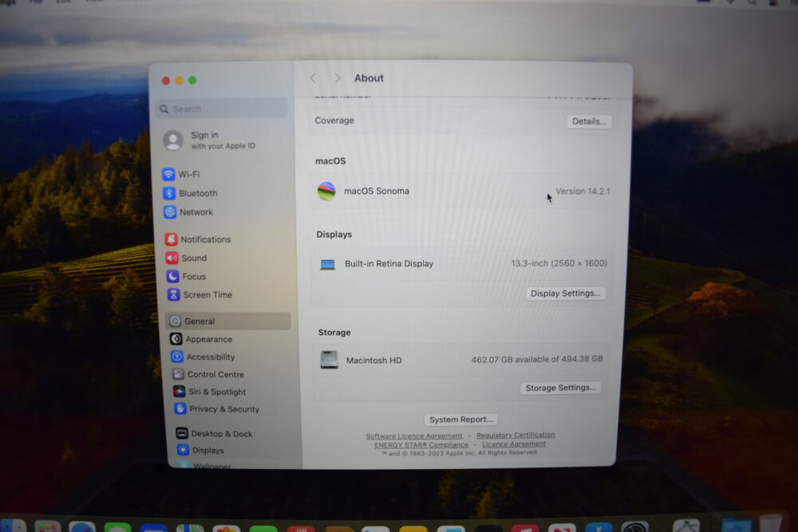Minimize the window with yellow button
This screenshot has height=532, width=798.
tap(179, 81)
